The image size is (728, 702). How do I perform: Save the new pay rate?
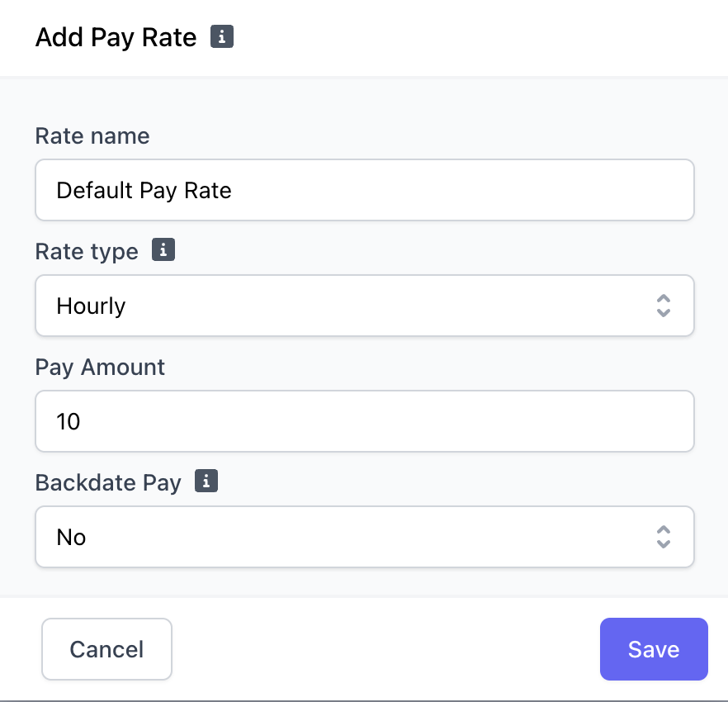click(653, 649)
